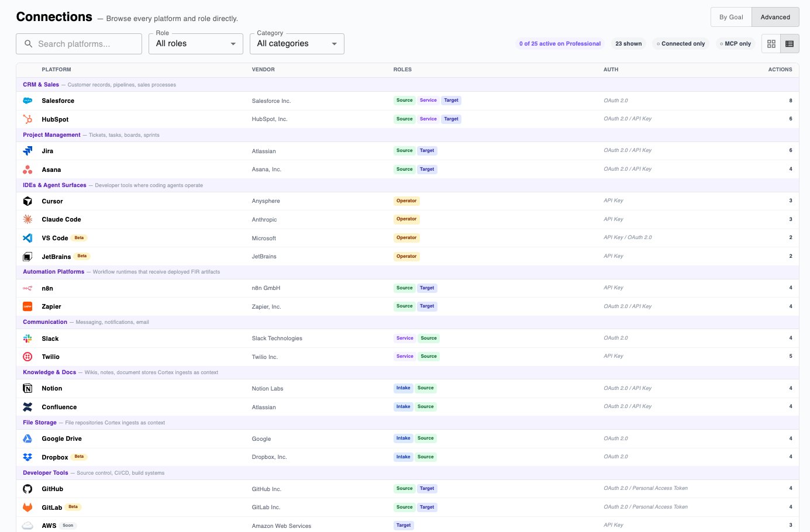
Task: Click the Slack logo icon
Action: click(27, 338)
